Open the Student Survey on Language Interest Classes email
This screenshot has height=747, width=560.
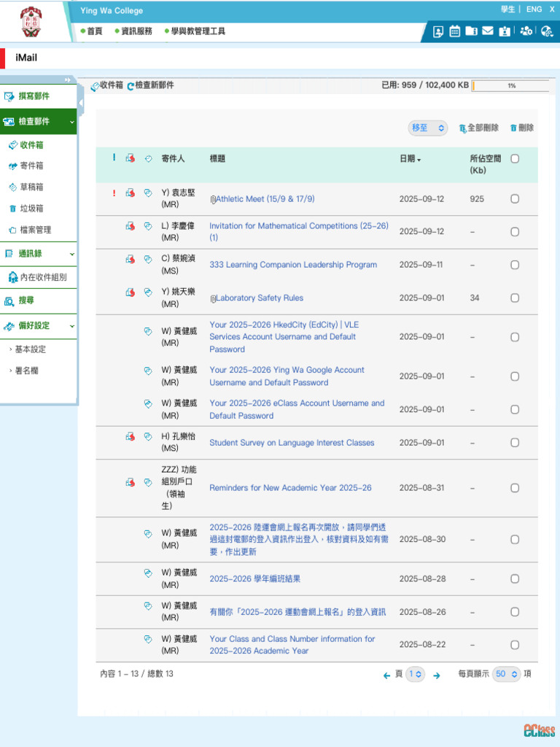pos(292,443)
